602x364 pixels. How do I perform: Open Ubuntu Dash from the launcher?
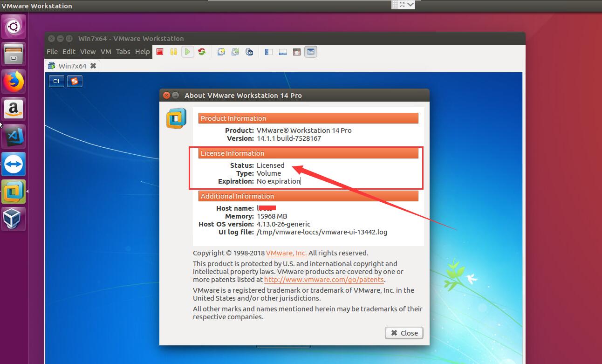click(x=14, y=27)
